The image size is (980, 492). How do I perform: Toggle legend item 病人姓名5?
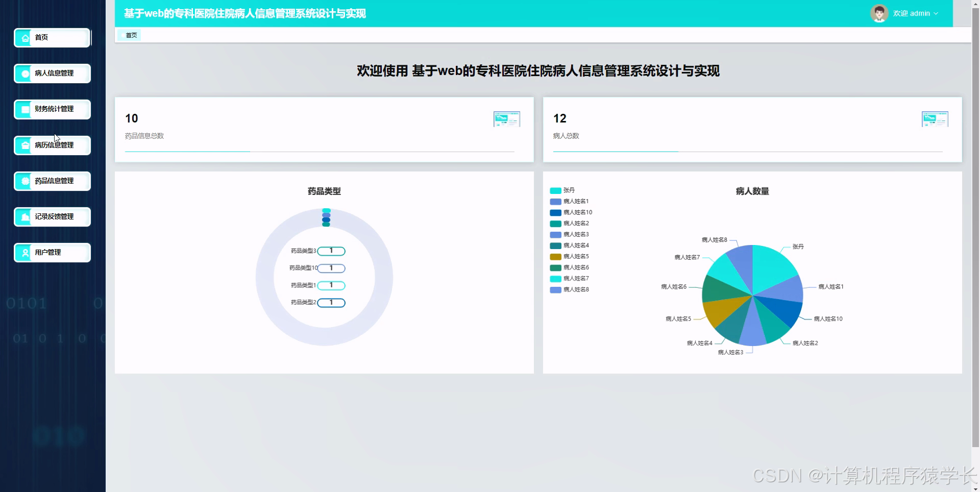569,257
